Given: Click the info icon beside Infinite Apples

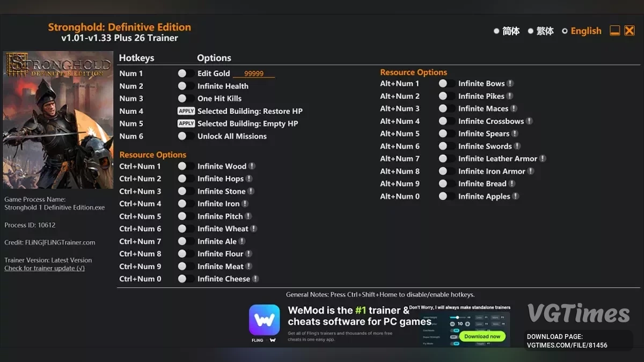Looking at the screenshot, I should click(x=516, y=196).
